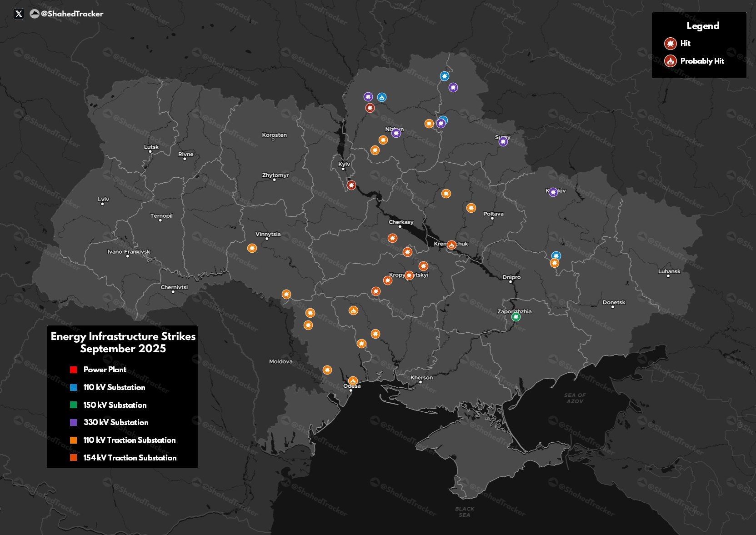
Task: Click the Probably Hit icon in Legend
Action: tap(670, 61)
